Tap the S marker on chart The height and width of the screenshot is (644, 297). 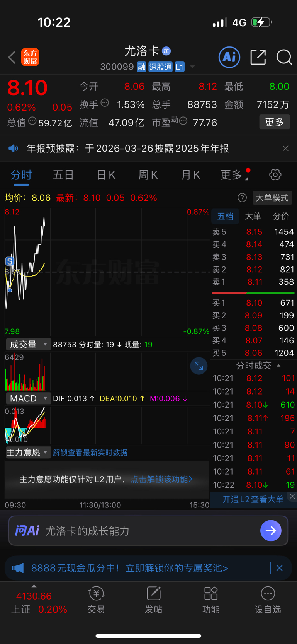(x=10, y=261)
